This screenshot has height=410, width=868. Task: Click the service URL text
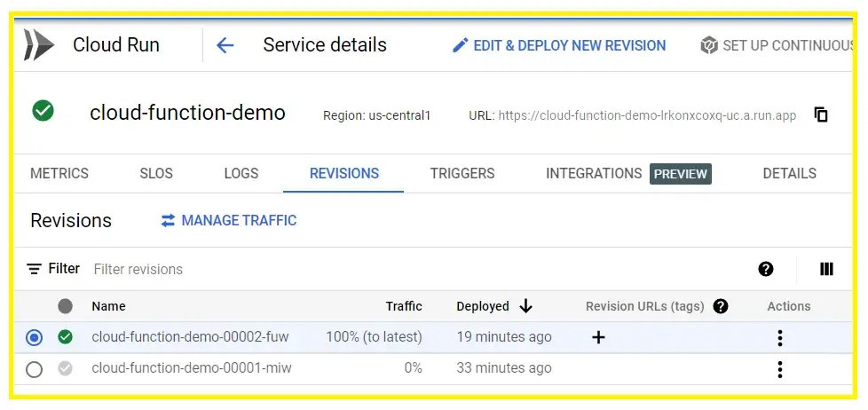647,115
